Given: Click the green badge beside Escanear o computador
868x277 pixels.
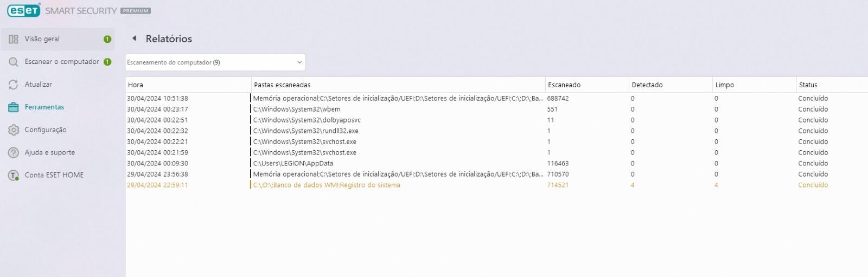Looking at the screenshot, I should coord(107,62).
